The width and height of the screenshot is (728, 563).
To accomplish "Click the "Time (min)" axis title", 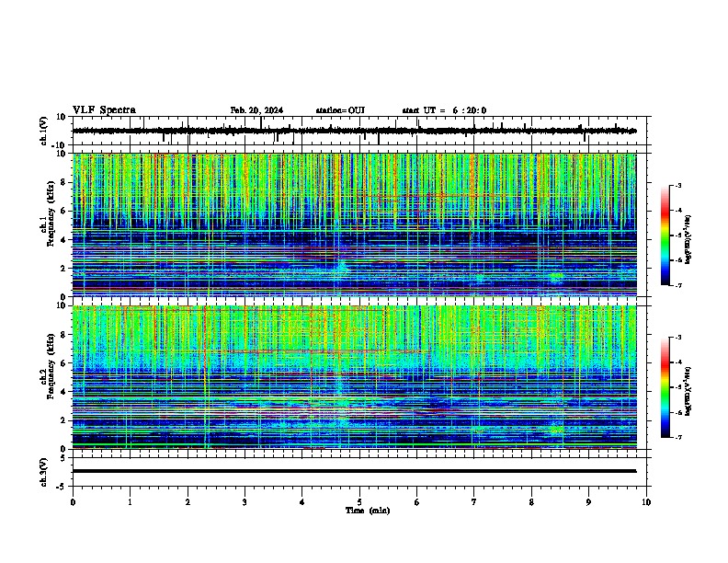I will click(x=368, y=511).
